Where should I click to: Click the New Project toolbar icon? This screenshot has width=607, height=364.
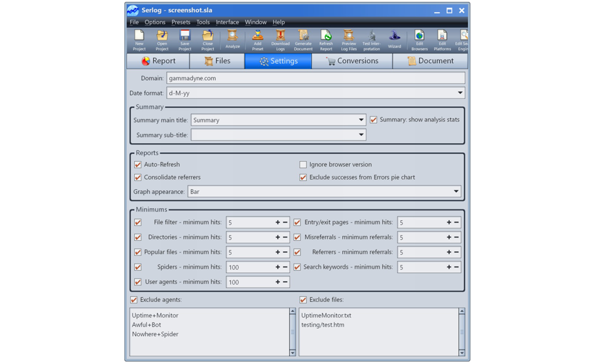tap(139, 39)
